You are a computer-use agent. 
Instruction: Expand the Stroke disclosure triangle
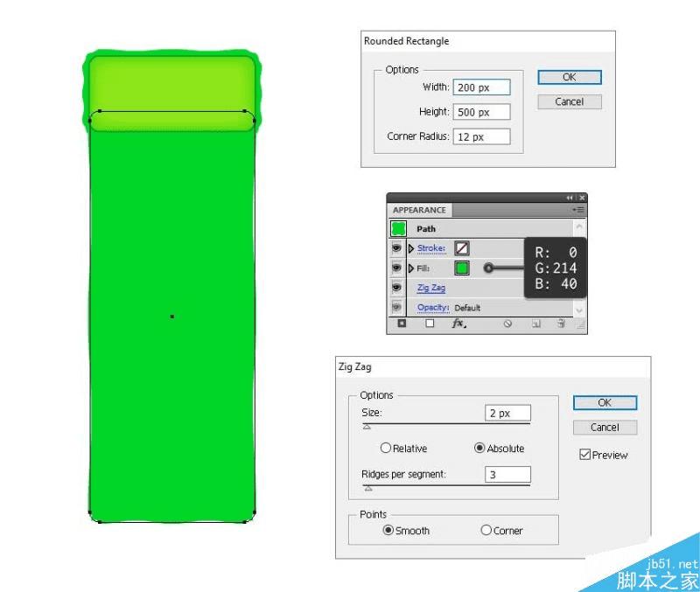411,248
